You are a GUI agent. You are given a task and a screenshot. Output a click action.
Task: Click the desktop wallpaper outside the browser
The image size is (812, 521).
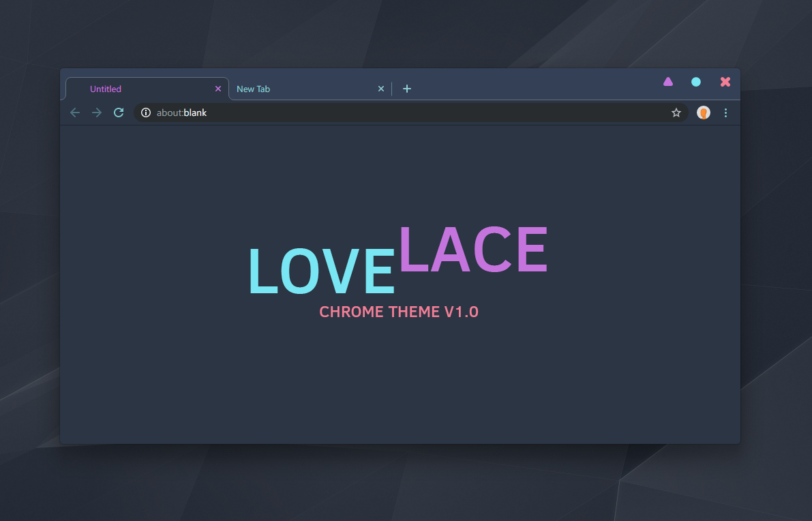pyautogui.click(x=409, y=484)
